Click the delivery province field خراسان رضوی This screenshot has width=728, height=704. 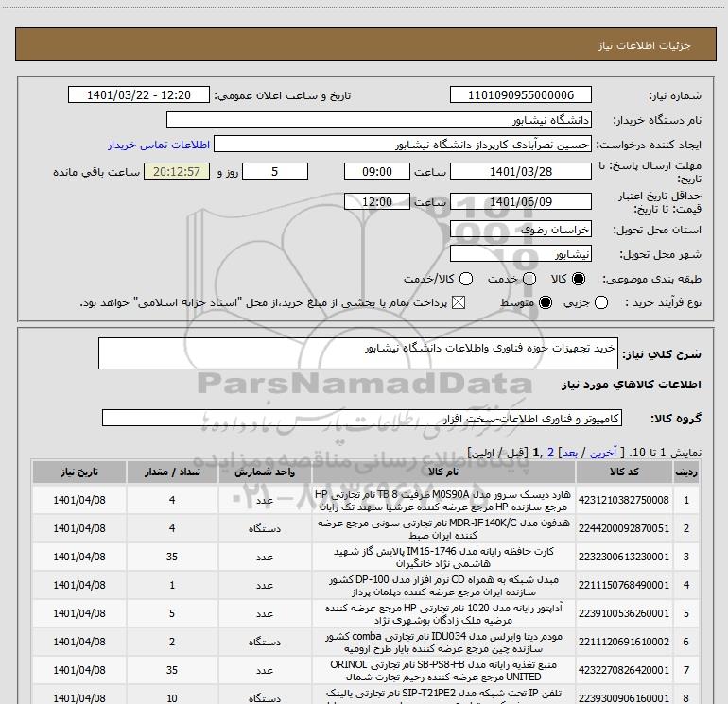[x=520, y=229]
